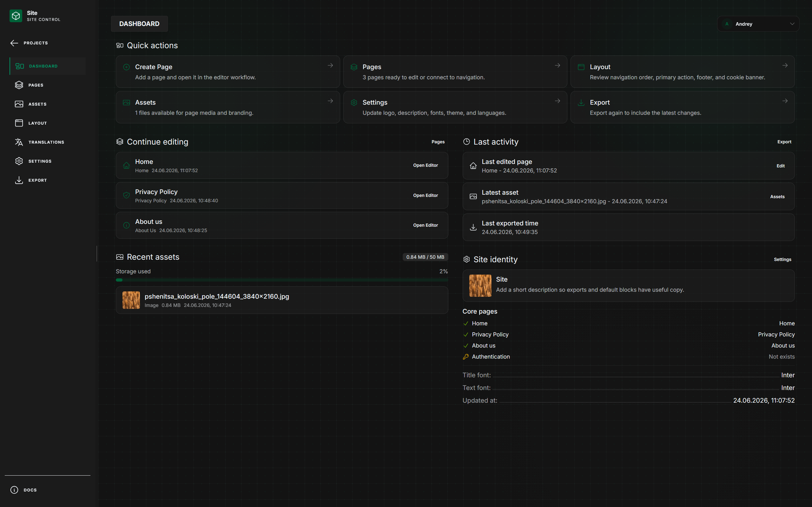Click the Text font Inter value
The width and height of the screenshot is (812, 507).
[x=788, y=388]
